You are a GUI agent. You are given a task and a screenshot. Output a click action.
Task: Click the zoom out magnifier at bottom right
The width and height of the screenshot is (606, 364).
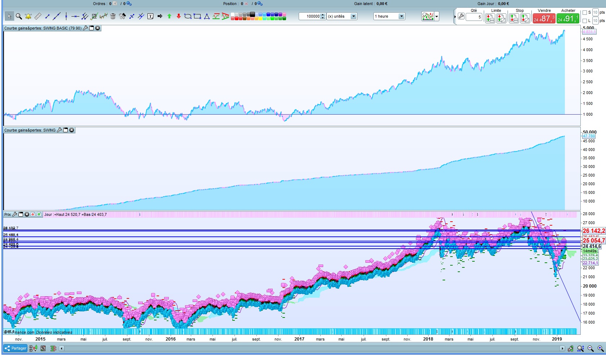point(590,349)
